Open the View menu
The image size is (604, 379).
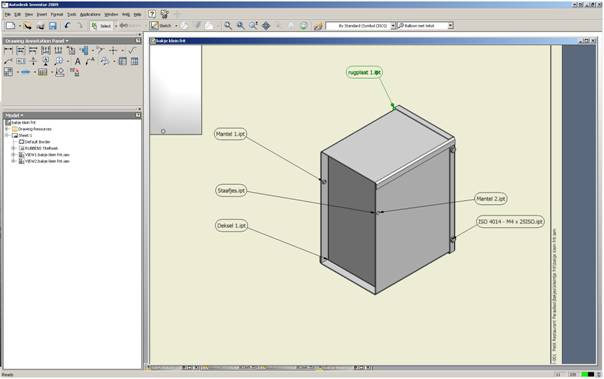[x=29, y=15]
